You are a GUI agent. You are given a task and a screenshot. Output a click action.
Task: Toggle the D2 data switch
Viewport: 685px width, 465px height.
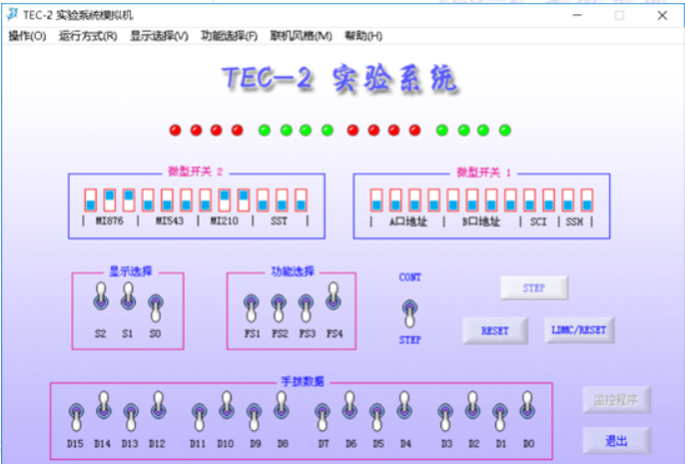(x=473, y=406)
